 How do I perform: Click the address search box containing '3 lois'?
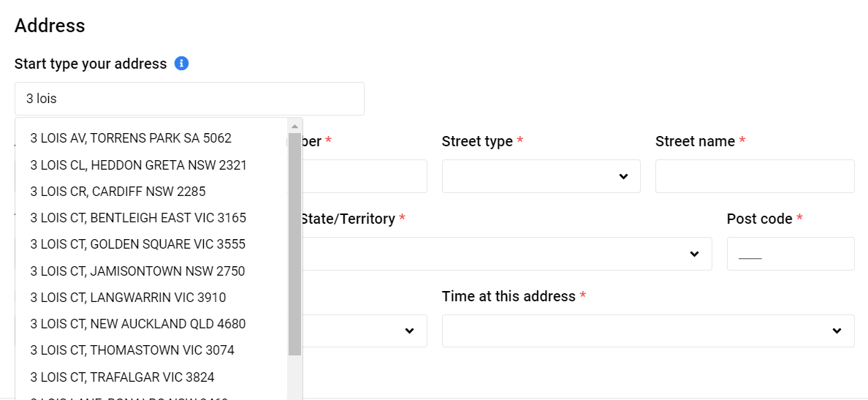189,99
